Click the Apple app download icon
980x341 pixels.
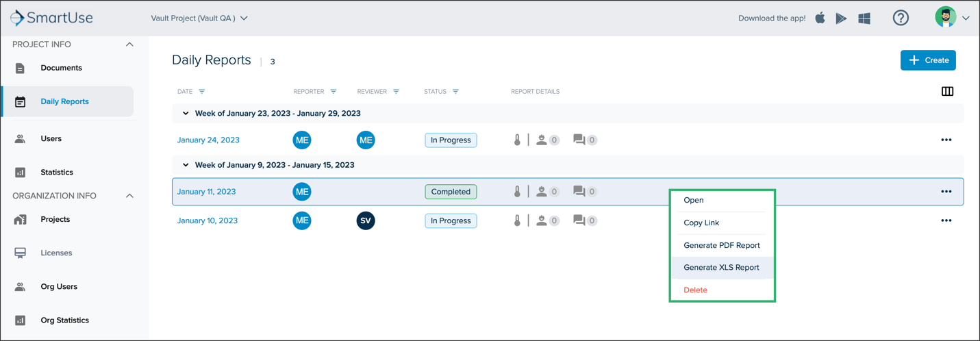point(820,18)
